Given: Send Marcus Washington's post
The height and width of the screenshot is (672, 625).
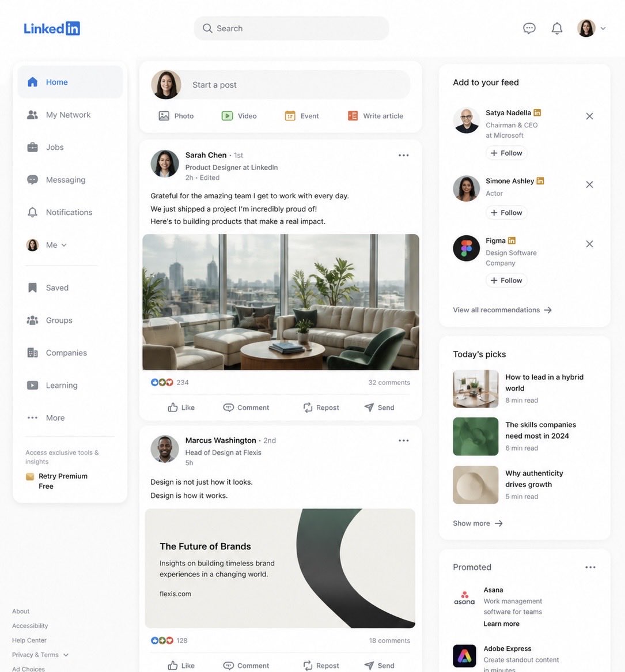Looking at the screenshot, I should click(380, 666).
